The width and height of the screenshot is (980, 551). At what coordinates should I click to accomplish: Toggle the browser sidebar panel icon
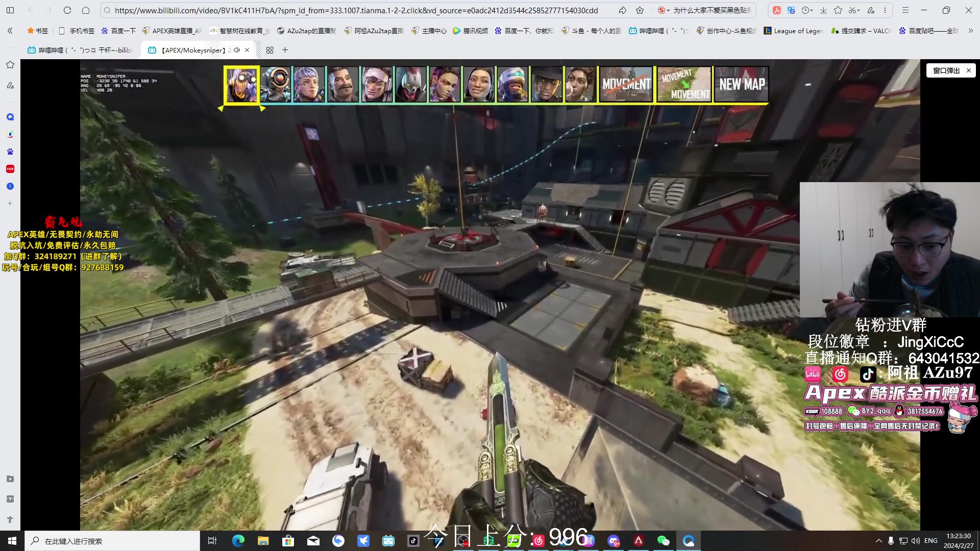click(10, 10)
